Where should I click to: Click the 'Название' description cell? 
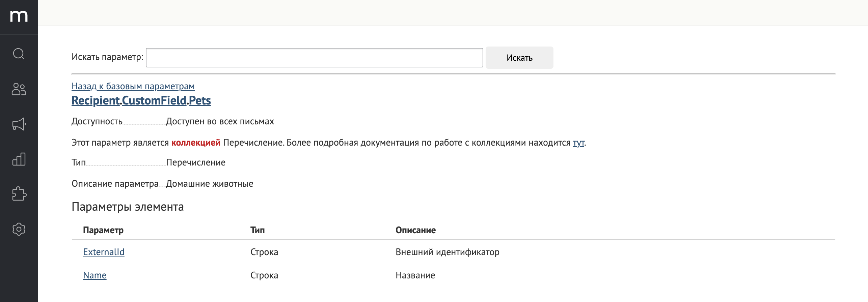(415, 275)
